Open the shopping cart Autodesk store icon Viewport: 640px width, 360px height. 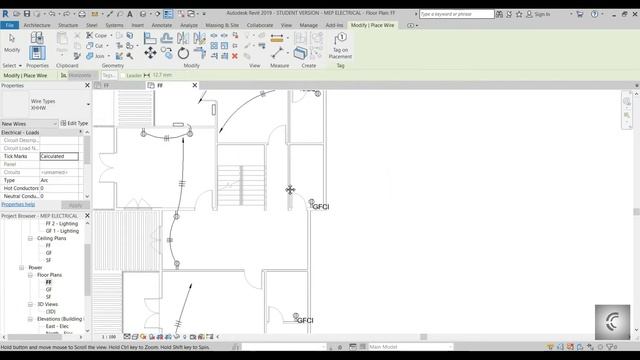tap(580, 14)
